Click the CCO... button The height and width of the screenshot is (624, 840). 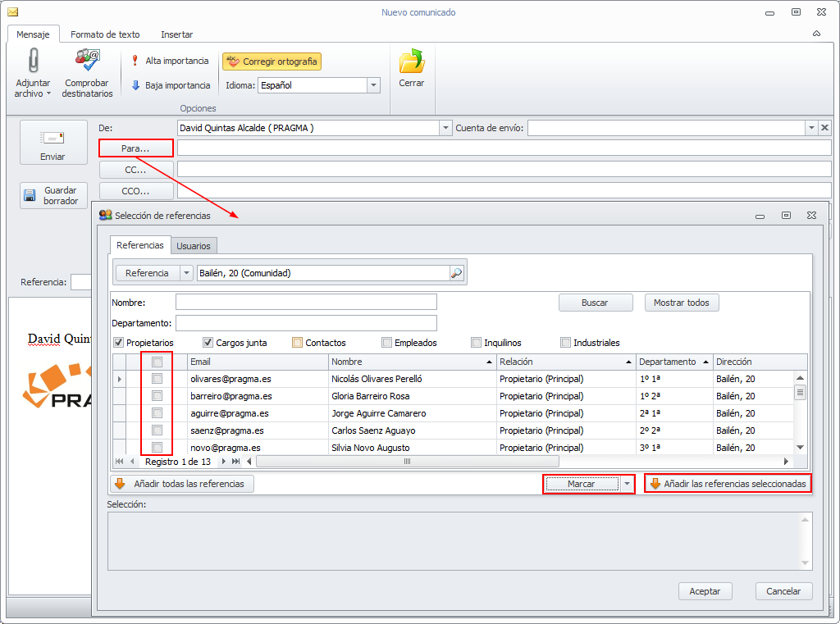(135, 191)
